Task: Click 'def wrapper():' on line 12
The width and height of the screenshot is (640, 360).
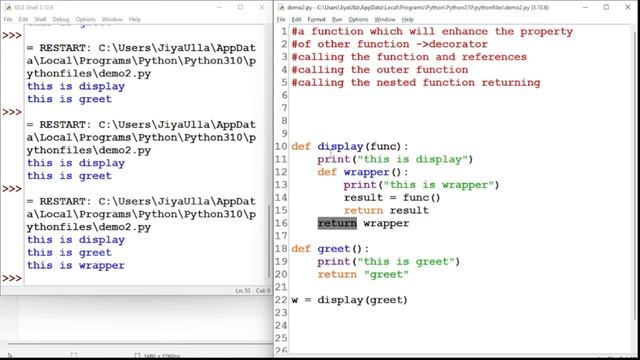Action: pyautogui.click(x=363, y=172)
